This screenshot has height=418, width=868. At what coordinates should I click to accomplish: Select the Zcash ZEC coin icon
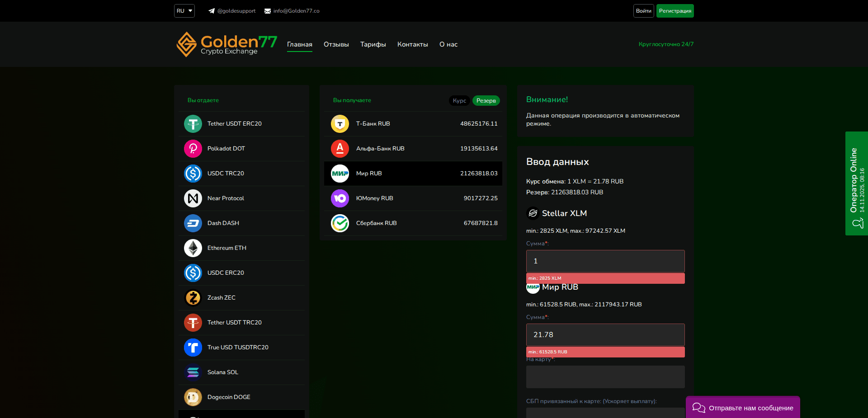(x=193, y=297)
